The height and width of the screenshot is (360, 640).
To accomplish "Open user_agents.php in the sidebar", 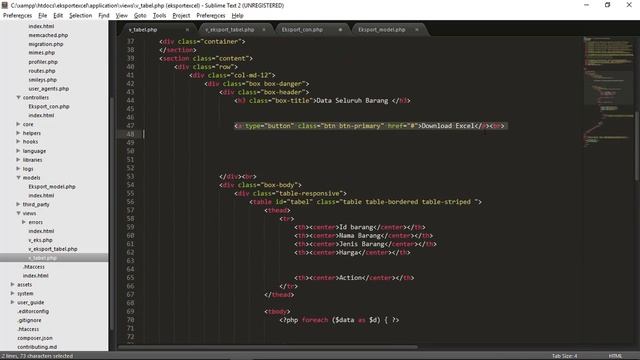I will point(49,89).
